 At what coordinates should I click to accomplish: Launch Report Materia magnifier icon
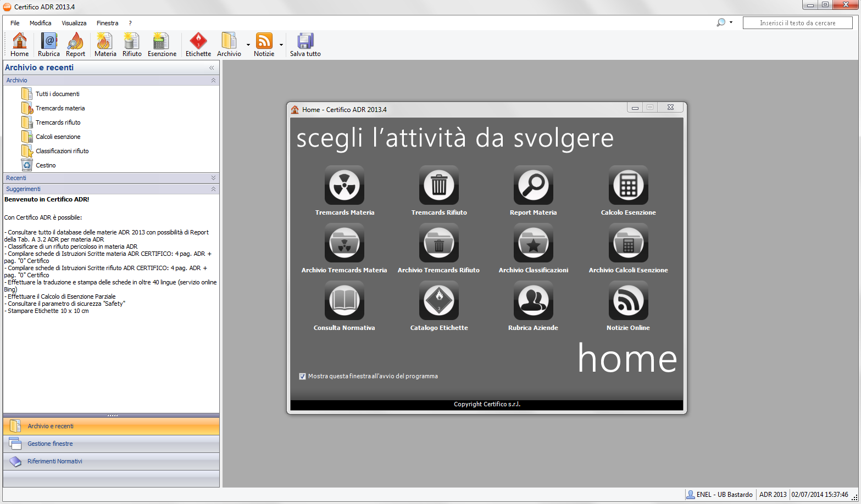533,186
